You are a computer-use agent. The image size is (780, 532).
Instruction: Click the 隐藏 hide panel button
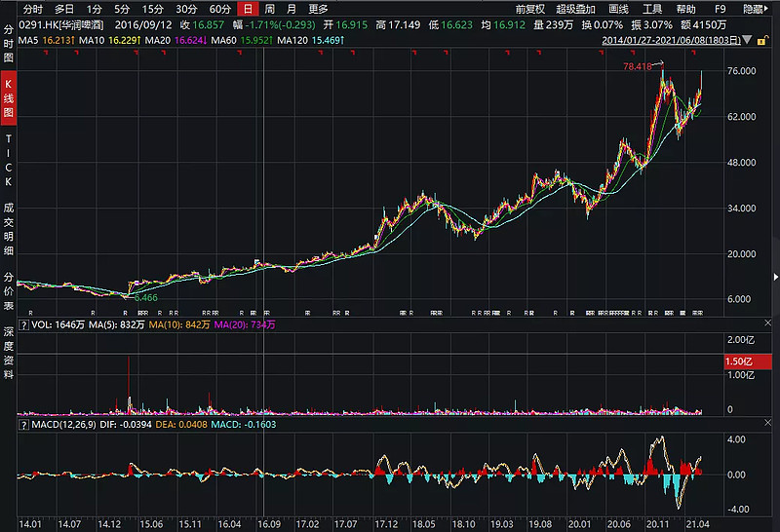(x=753, y=9)
